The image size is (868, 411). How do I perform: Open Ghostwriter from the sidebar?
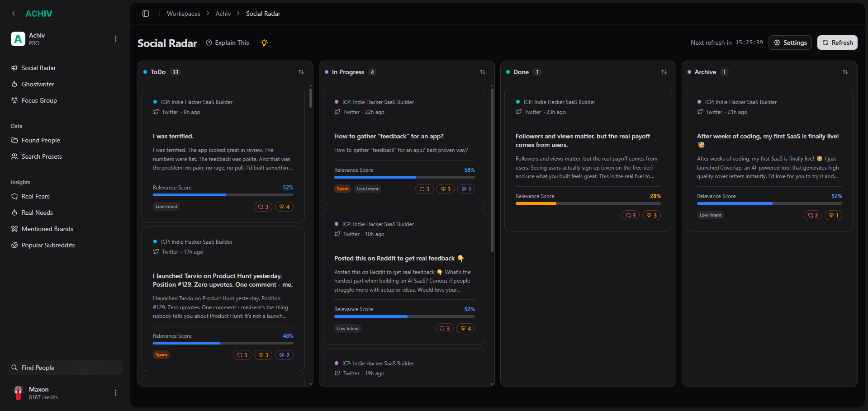coord(38,84)
